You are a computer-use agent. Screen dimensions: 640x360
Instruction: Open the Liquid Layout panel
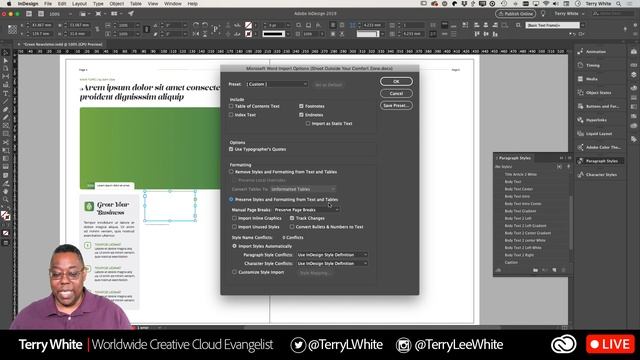coord(599,134)
